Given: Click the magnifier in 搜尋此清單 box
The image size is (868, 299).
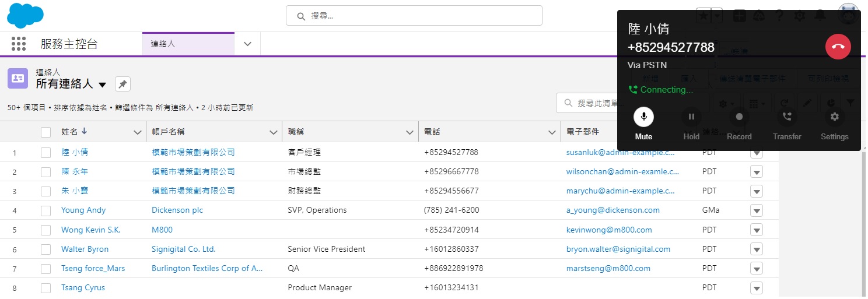Looking at the screenshot, I should [568, 103].
